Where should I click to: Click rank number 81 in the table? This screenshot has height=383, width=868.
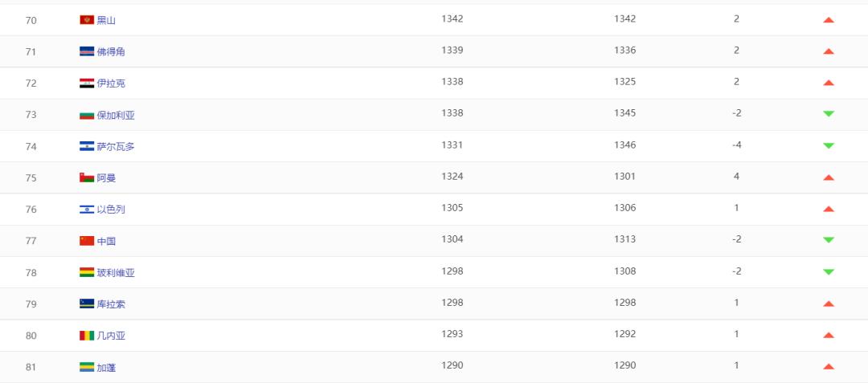pyautogui.click(x=31, y=367)
